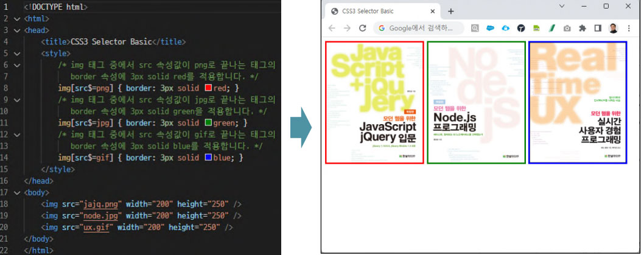
Task: Open the tab search chevron
Action: (x=562, y=5)
